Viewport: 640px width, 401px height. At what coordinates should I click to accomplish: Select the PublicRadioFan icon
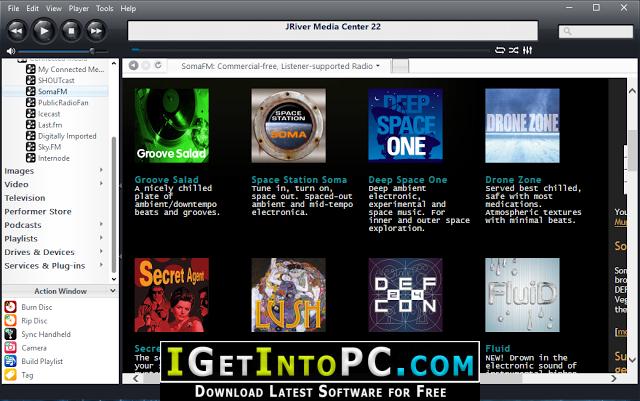tap(31, 102)
